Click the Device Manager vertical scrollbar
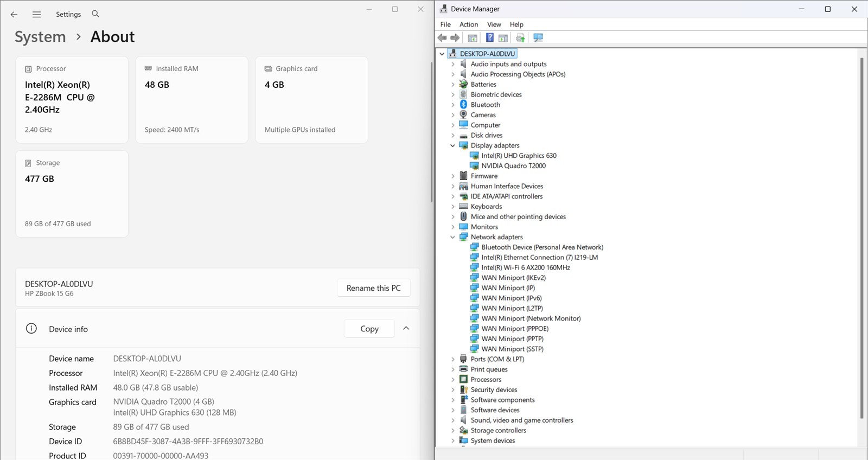Viewport: 868px width, 460px height. pyautogui.click(x=861, y=238)
